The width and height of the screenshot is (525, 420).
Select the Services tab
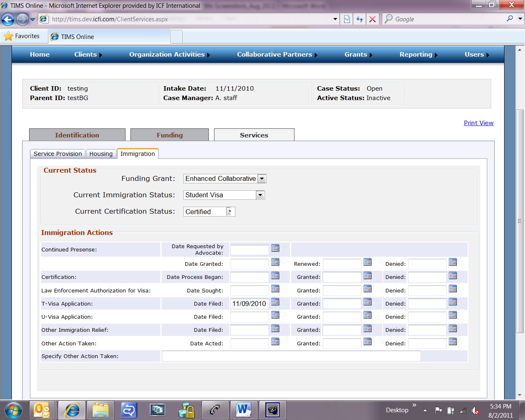pos(254,135)
